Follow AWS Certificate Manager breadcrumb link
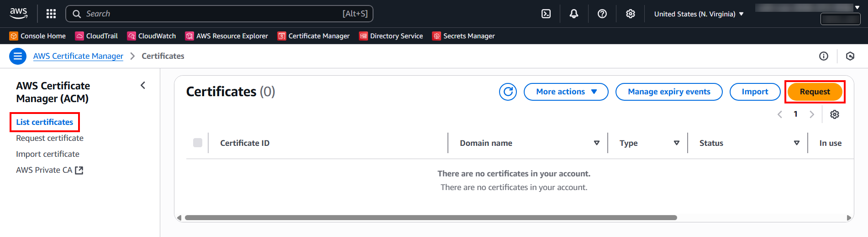Viewport: 868px width, 237px height. tap(78, 56)
